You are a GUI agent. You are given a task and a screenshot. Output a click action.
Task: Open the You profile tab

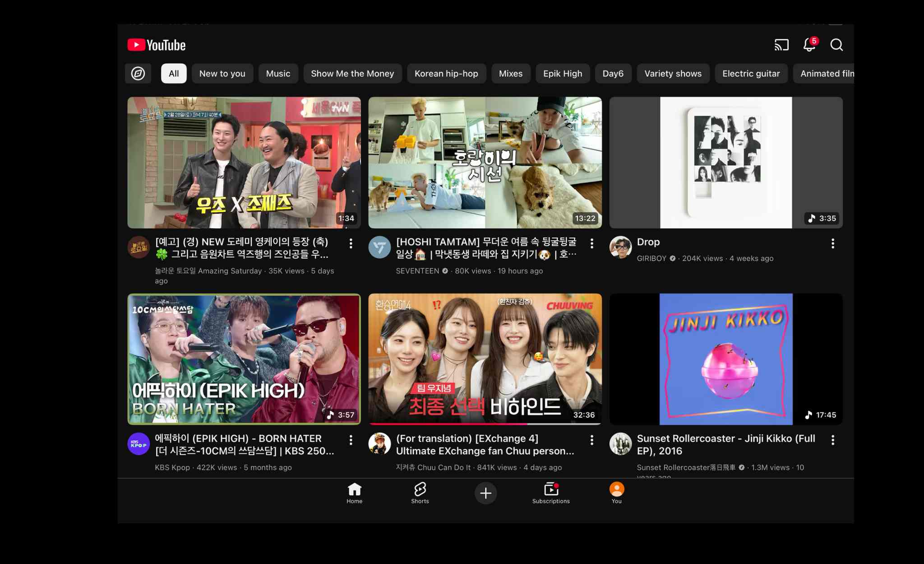[x=616, y=493]
